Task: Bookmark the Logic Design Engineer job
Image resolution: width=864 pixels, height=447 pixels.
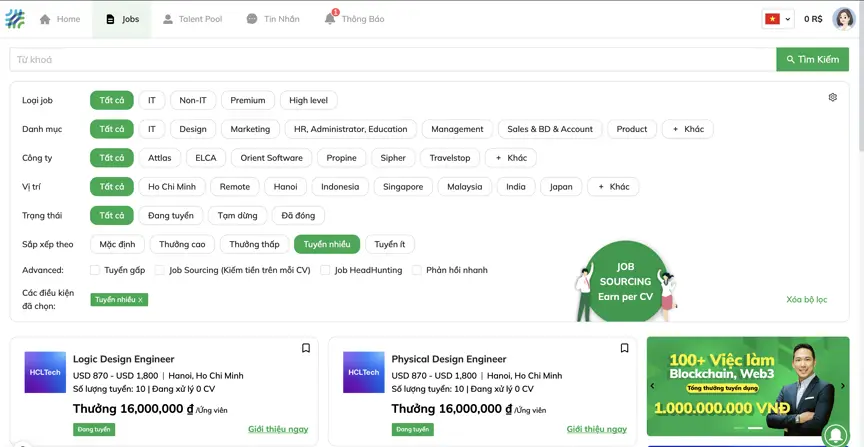Action: 306,348
